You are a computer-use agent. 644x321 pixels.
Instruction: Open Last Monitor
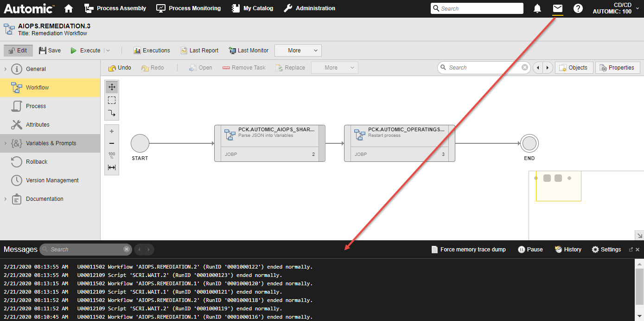tap(249, 51)
